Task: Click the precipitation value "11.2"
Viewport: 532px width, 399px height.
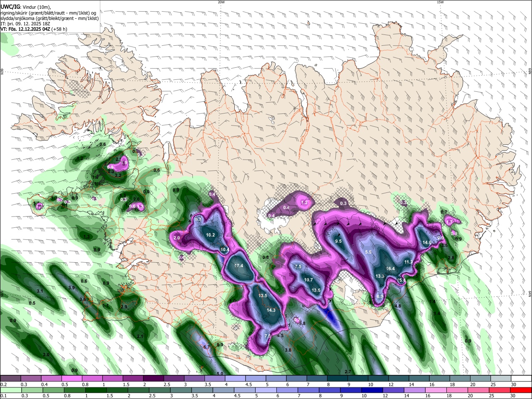Action: point(409,262)
